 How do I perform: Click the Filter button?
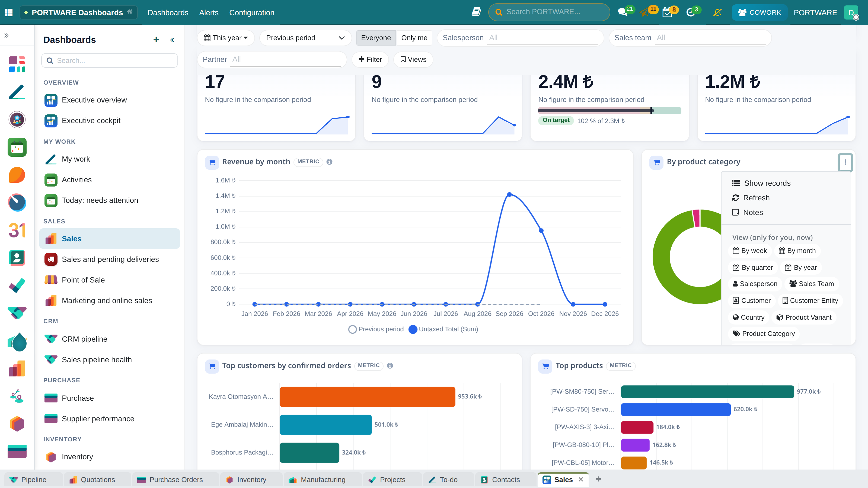pos(370,59)
